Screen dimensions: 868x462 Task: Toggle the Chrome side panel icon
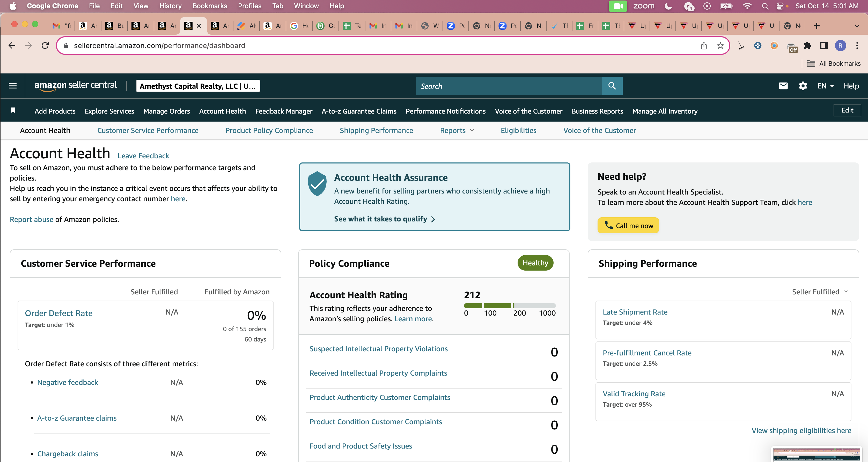point(824,46)
